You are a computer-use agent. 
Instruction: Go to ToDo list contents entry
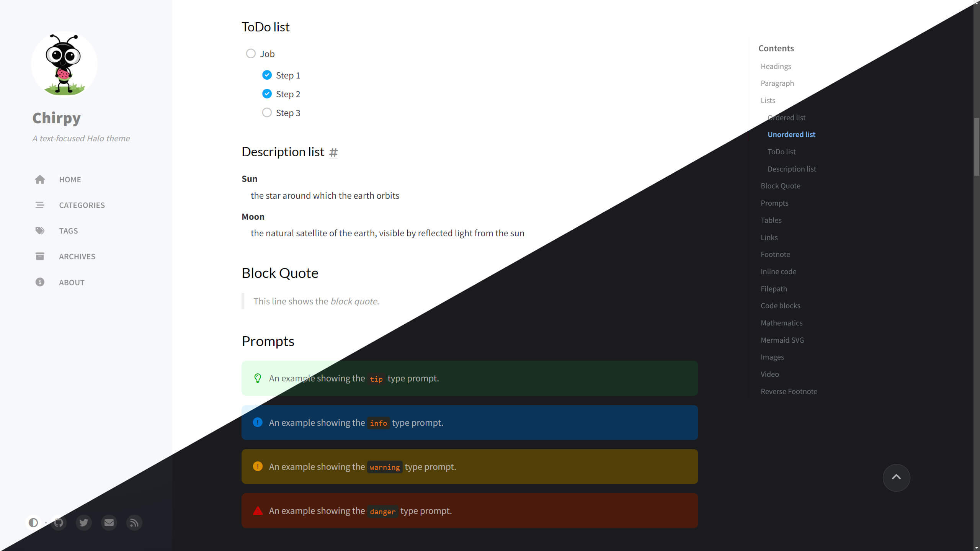pyautogui.click(x=781, y=152)
